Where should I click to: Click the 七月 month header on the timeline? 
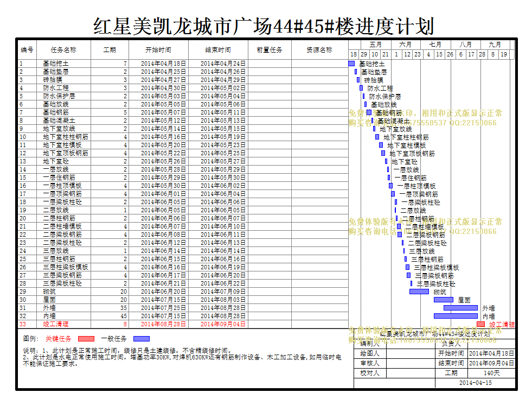(x=435, y=45)
